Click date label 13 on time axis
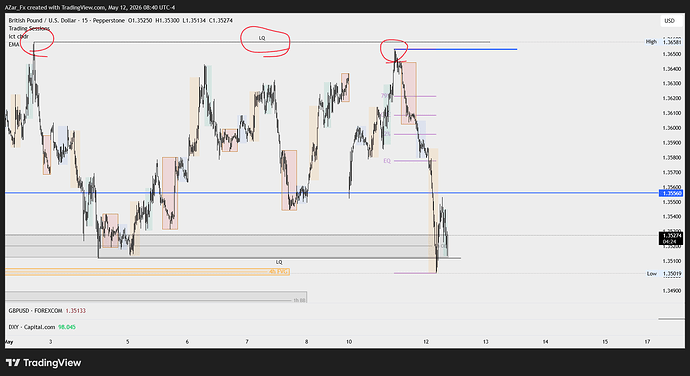This screenshot has height=376, width=690. (x=485, y=342)
